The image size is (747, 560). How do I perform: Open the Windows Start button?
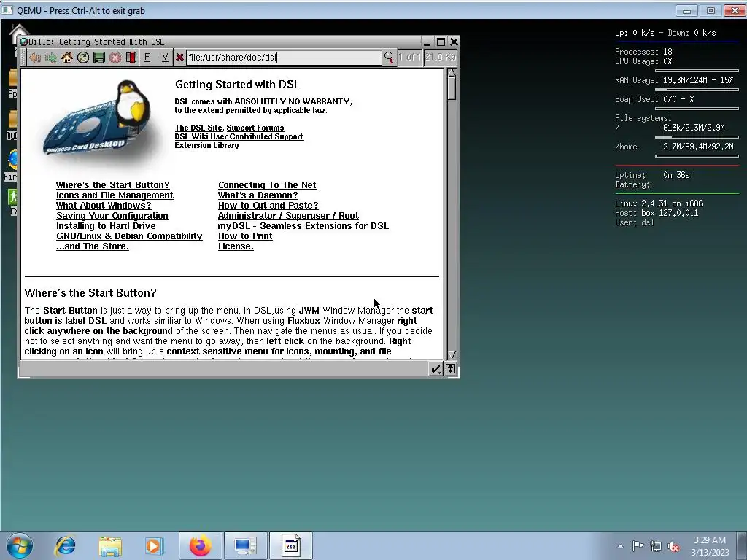click(20, 545)
